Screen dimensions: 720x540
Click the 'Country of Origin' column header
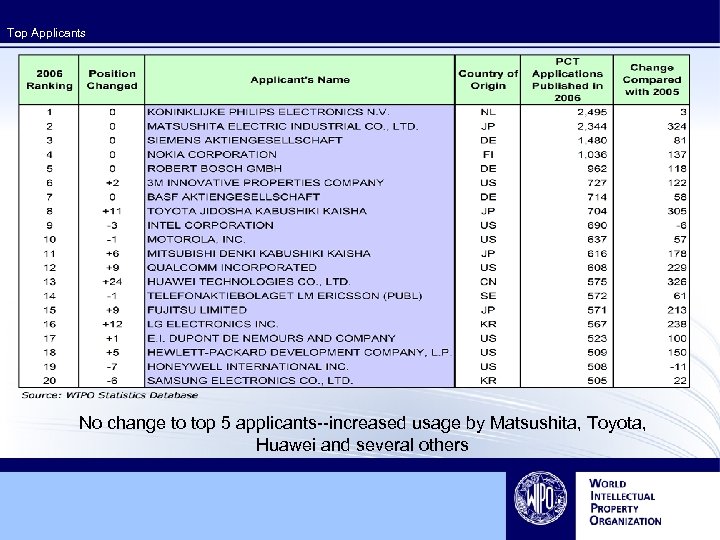point(488,80)
